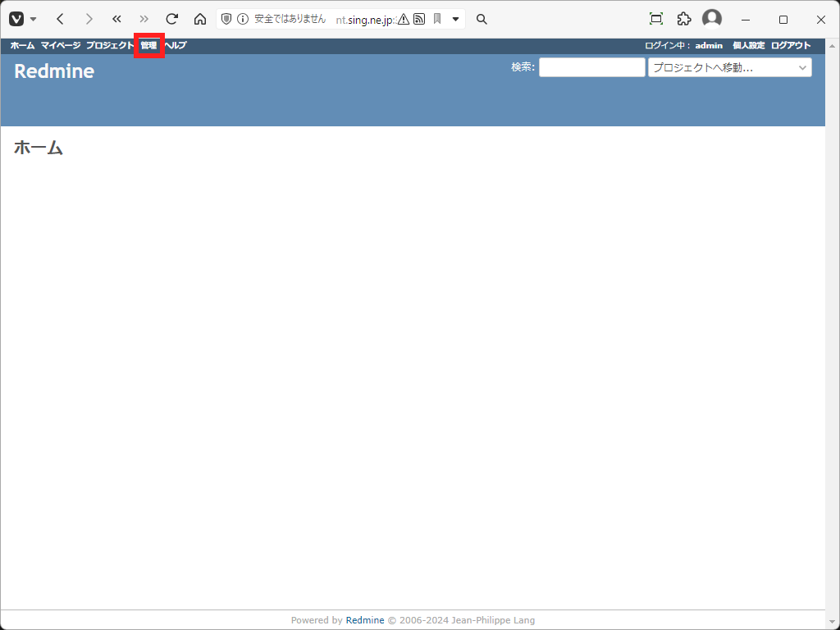Expand the プロジェクトへ移動 dropdown
The width and height of the screenshot is (840, 630).
729,67
